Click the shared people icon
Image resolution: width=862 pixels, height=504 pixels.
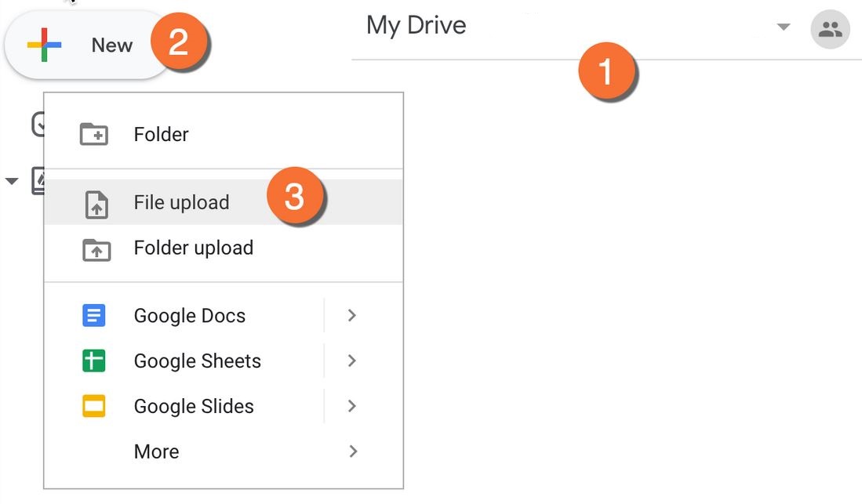pyautogui.click(x=830, y=30)
